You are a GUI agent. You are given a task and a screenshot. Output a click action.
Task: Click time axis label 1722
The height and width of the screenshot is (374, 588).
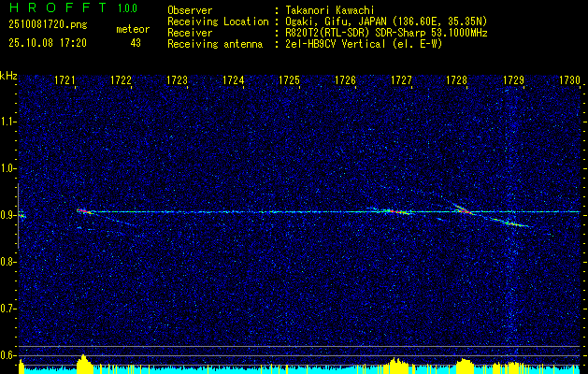click(x=122, y=79)
